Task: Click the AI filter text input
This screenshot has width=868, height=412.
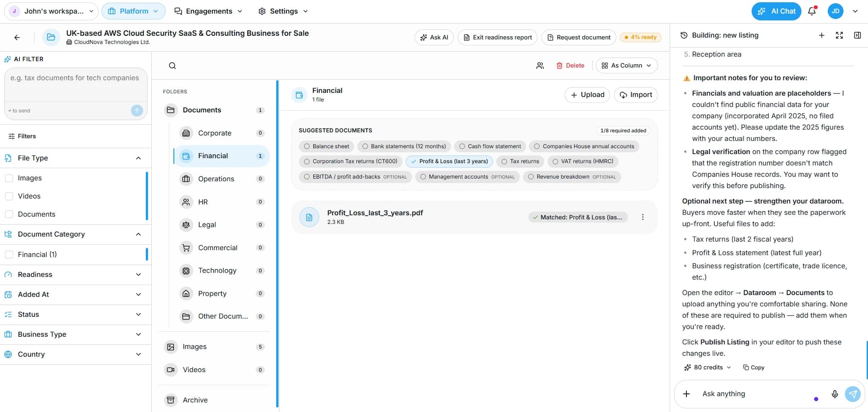Action: point(76,85)
